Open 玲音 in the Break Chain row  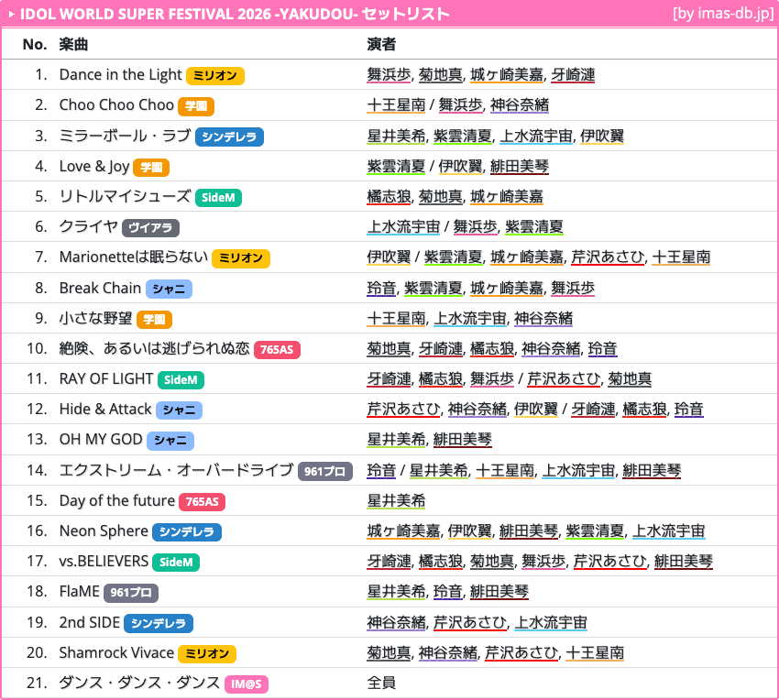(381, 288)
